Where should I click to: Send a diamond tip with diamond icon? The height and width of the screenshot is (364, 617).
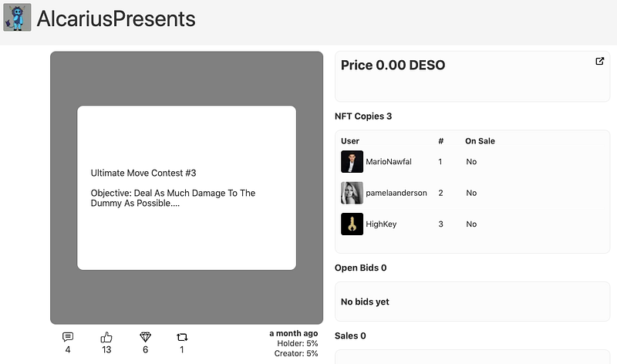click(145, 337)
